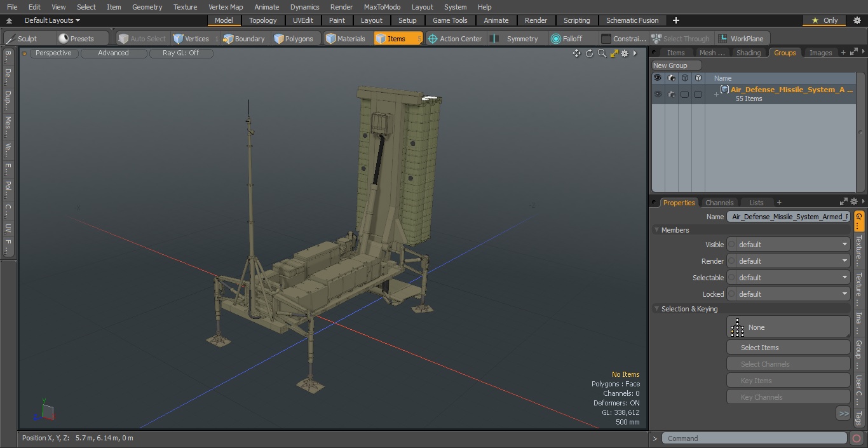Screen dimensions: 868x448
Task: Open the Locked dropdown
Action: click(x=788, y=294)
